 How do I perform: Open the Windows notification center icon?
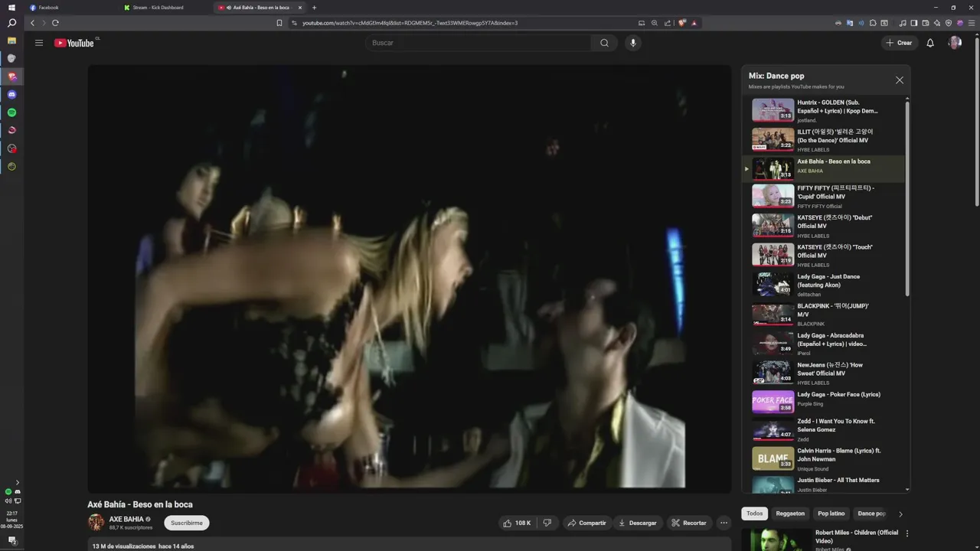tap(11, 540)
